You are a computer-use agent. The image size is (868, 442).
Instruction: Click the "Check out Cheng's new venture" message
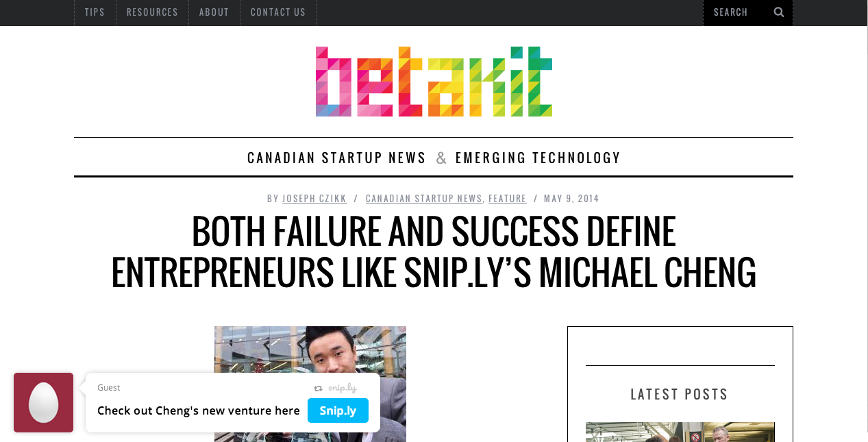coord(198,410)
